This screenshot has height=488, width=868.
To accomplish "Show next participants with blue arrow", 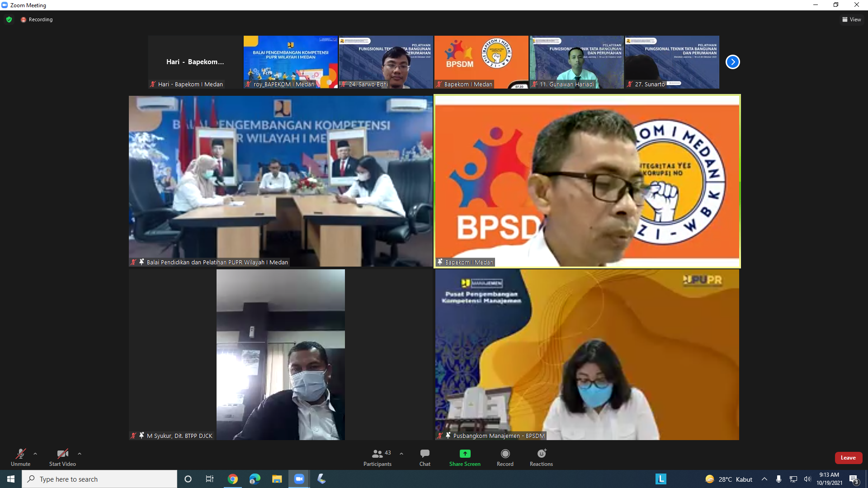I will pyautogui.click(x=732, y=62).
